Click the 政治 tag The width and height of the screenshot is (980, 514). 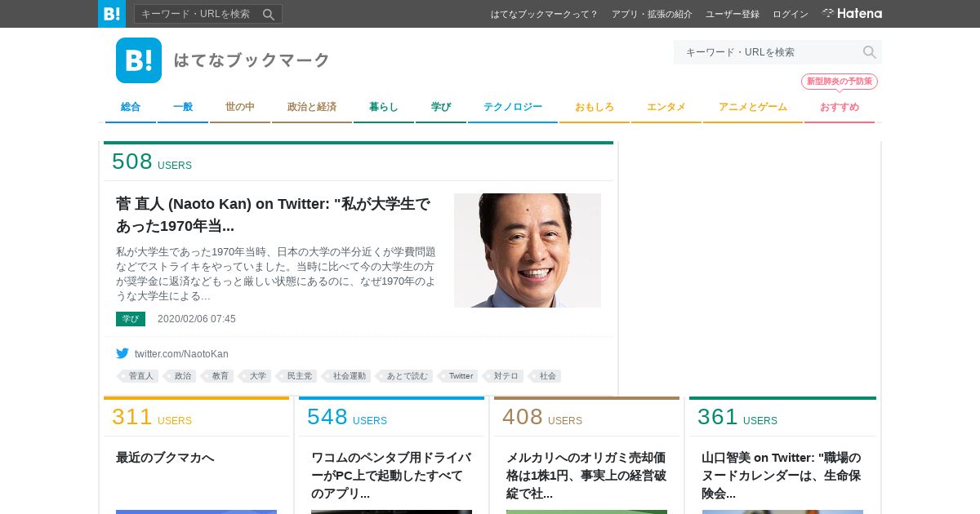180,376
